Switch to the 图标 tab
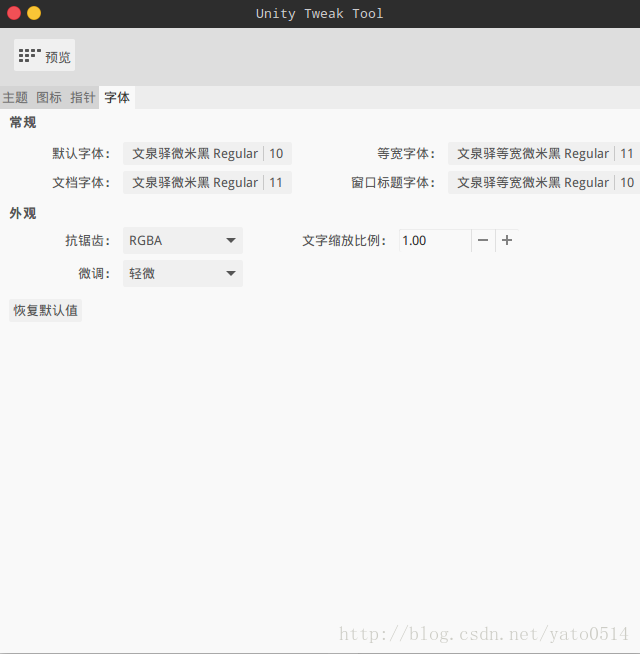 49,98
